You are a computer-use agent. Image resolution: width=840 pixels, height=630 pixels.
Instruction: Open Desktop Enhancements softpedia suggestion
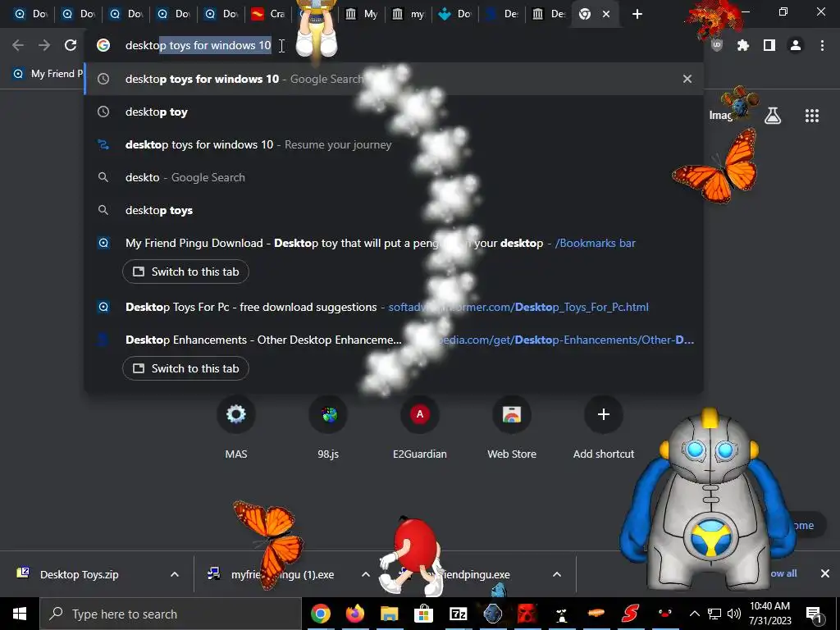pos(394,340)
